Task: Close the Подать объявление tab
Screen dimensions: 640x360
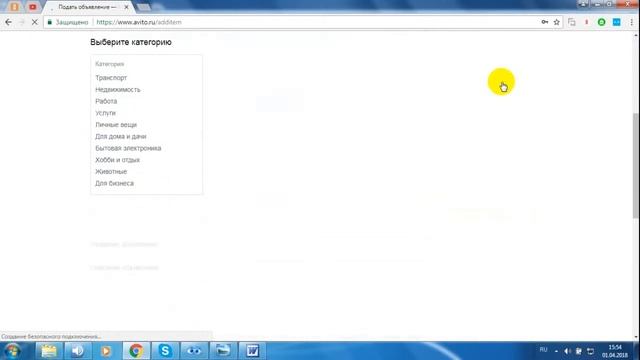Action: pos(127,7)
